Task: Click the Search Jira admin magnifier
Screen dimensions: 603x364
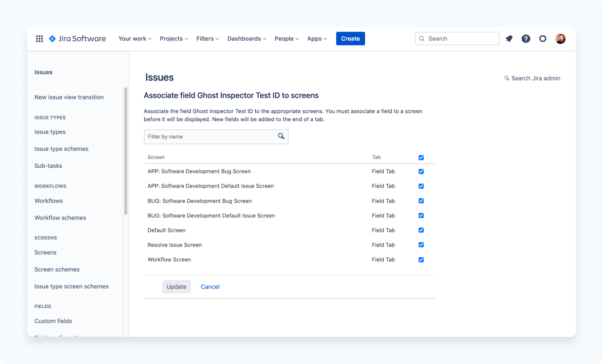Action: click(507, 78)
